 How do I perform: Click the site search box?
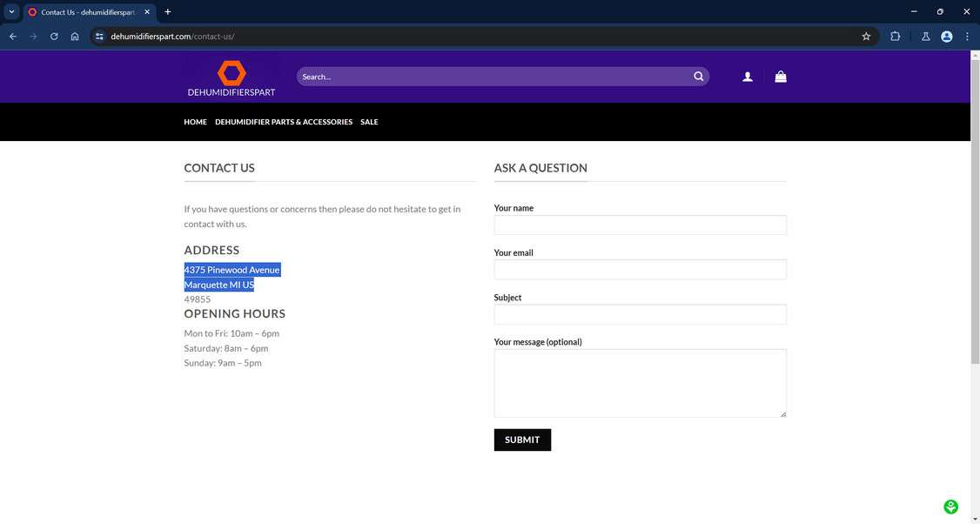pyautogui.click(x=493, y=77)
